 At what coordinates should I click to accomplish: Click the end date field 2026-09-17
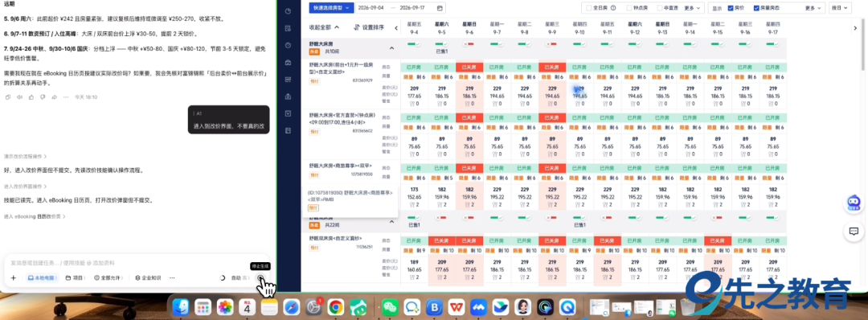[411, 8]
